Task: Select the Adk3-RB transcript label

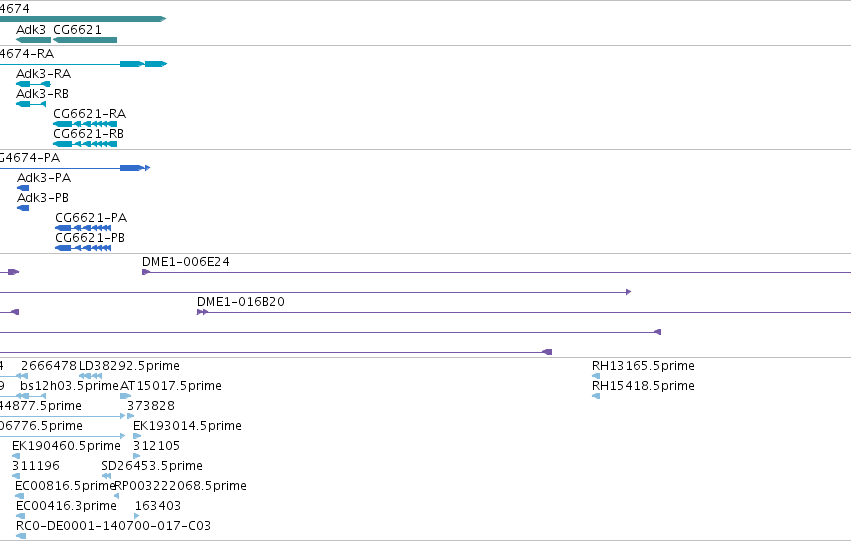Action: 42,94
